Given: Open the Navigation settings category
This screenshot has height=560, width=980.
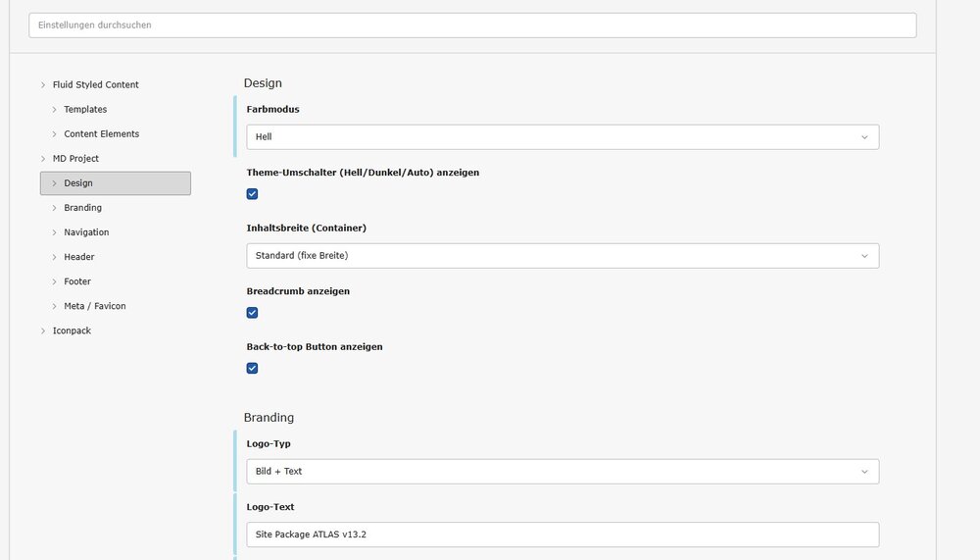Looking at the screenshot, I should pyautogui.click(x=86, y=232).
